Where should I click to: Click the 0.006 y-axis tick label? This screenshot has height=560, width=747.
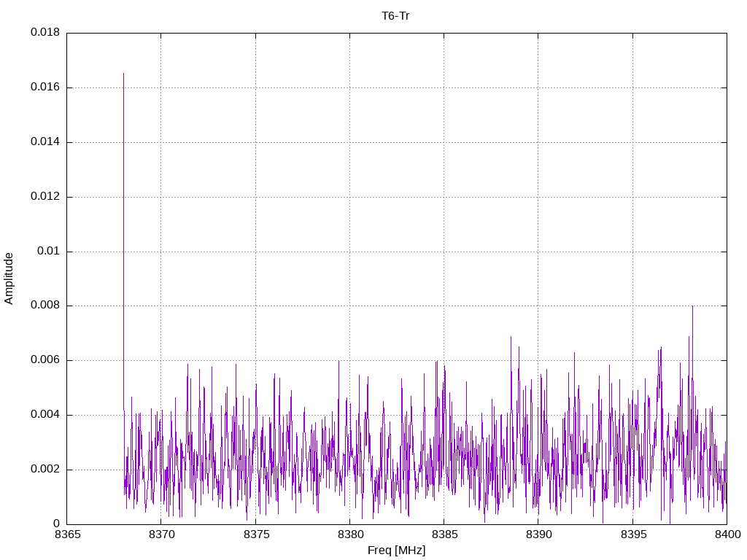(x=44, y=360)
